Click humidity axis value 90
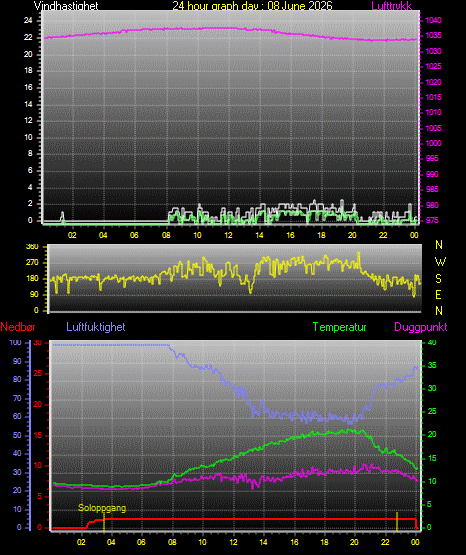The image size is (466, 555). [17, 361]
